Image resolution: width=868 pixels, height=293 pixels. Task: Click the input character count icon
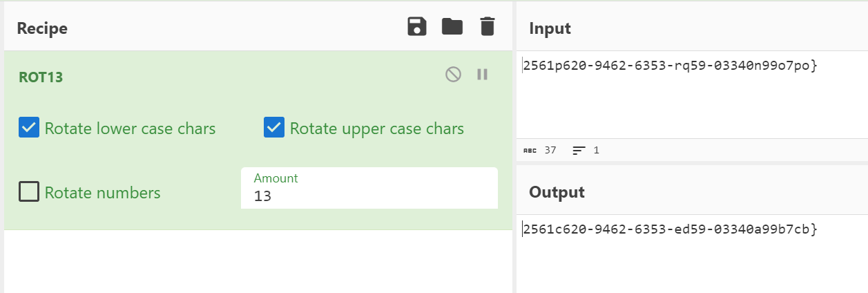tap(530, 150)
